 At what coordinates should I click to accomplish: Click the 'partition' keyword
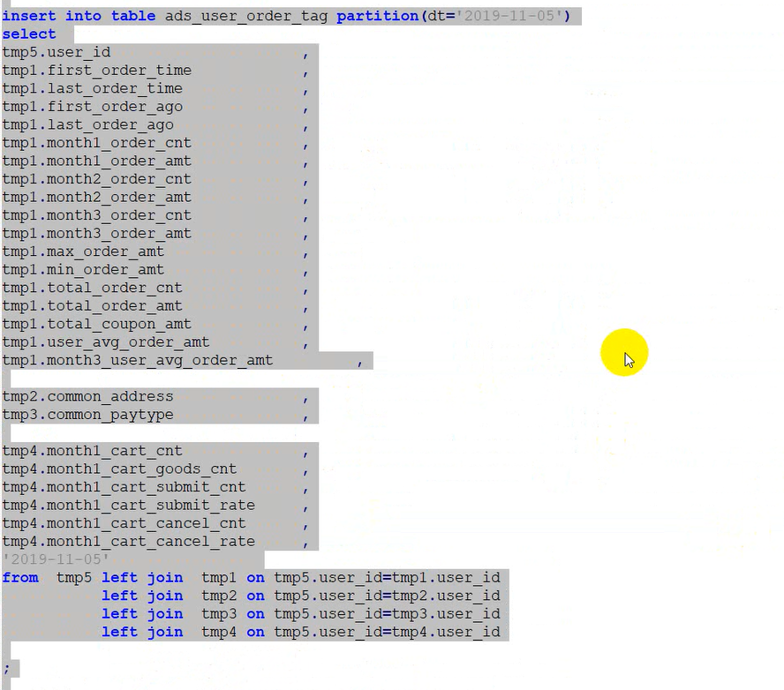(378, 16)
